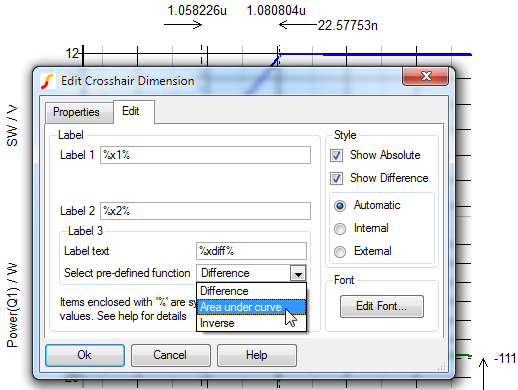This screenshot has width=518, height=390.
Task: Choose the Internal style option
Action: tap(340, 229)
